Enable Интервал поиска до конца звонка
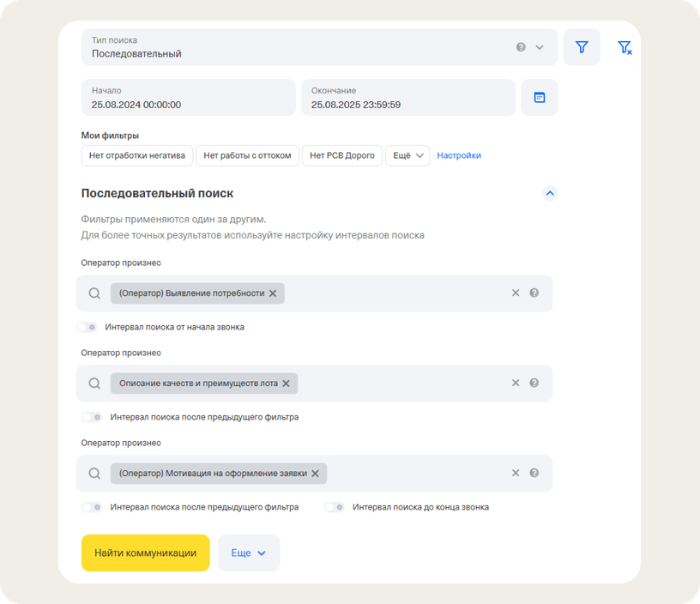Image resolution: width=700 pixels, height=604 pixels. tap(334, 507)
